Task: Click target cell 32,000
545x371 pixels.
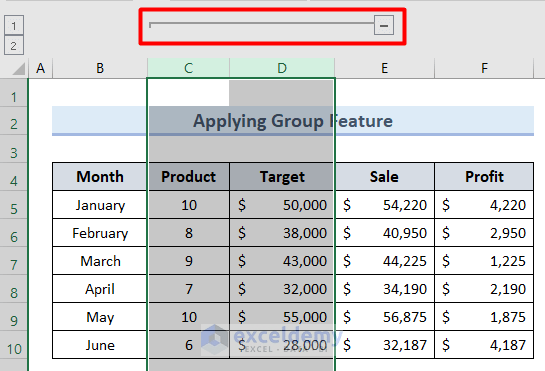Action: [x=282, y=289]
